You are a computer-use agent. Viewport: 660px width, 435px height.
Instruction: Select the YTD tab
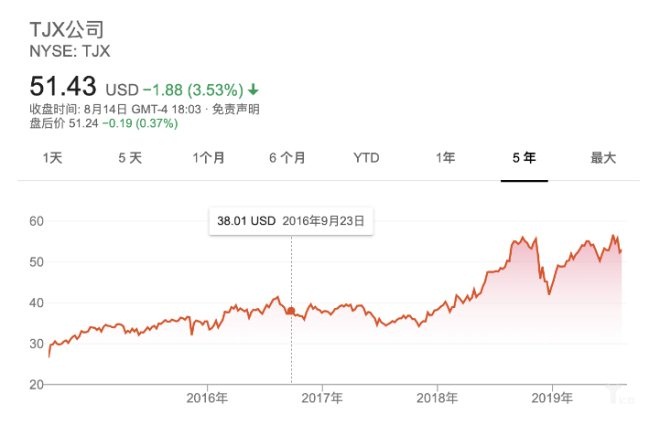[366, 158]
